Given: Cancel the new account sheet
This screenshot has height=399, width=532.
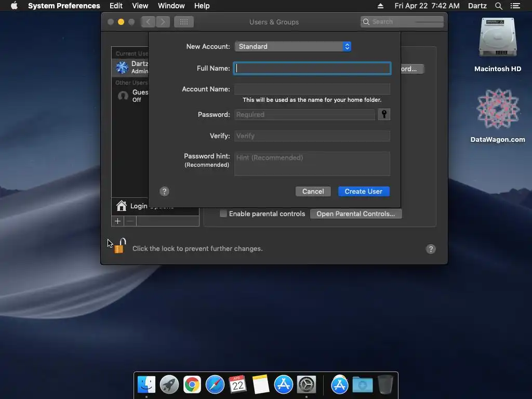Looking at the screenshot, I should point(313,191).
